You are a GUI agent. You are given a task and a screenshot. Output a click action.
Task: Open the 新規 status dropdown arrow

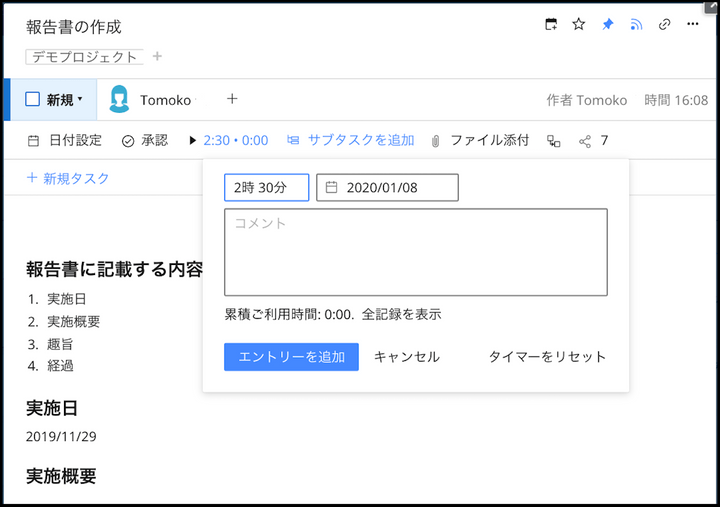click(x=80, y=99)
